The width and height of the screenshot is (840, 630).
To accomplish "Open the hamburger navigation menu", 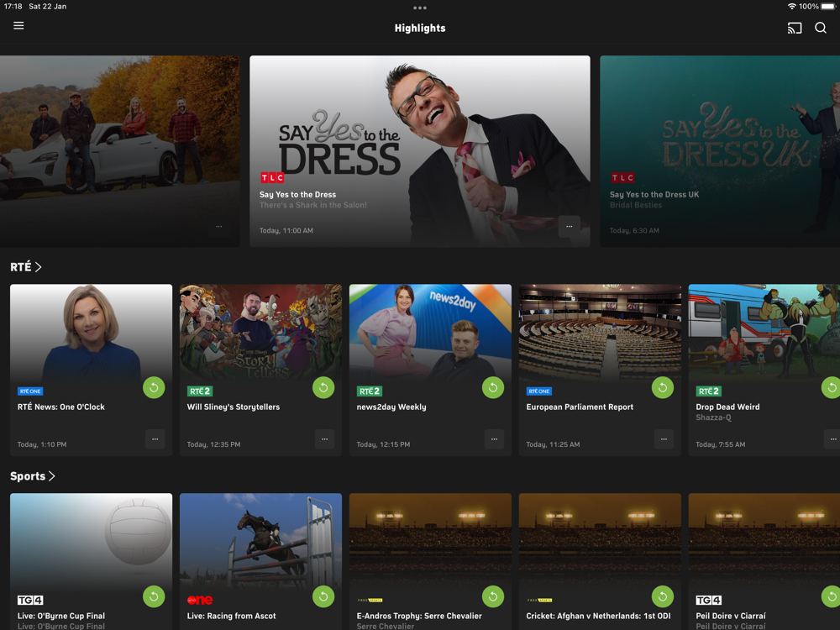I will tap(18, 26).
